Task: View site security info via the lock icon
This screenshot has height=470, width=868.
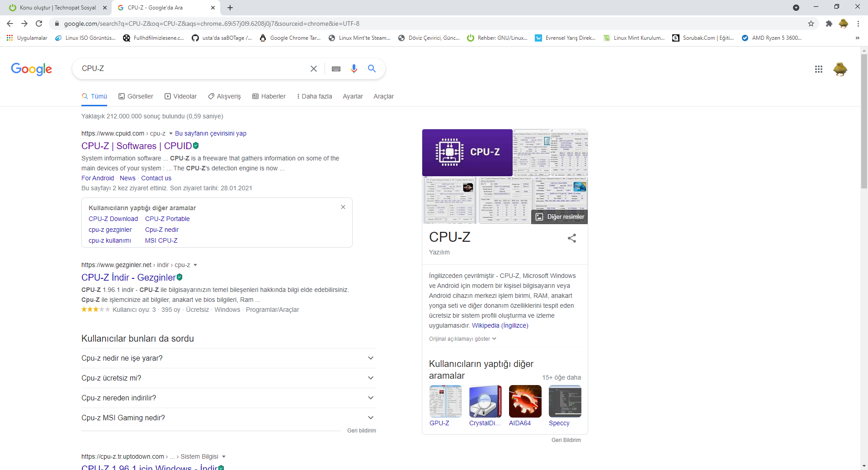Action: click(x=57, y=23)
